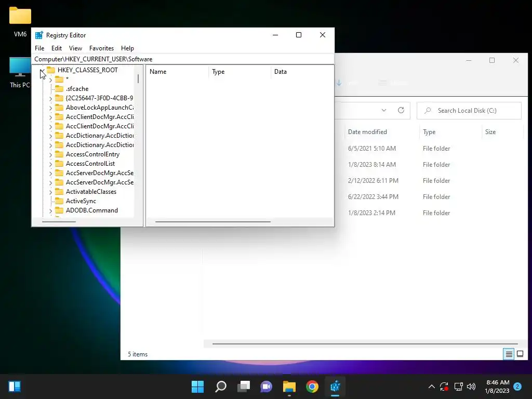This screenshot has height=399, width=532.
Task: Click the Name column header in Registry Editor
Action: pyautogui.click(x=177, y=72)
